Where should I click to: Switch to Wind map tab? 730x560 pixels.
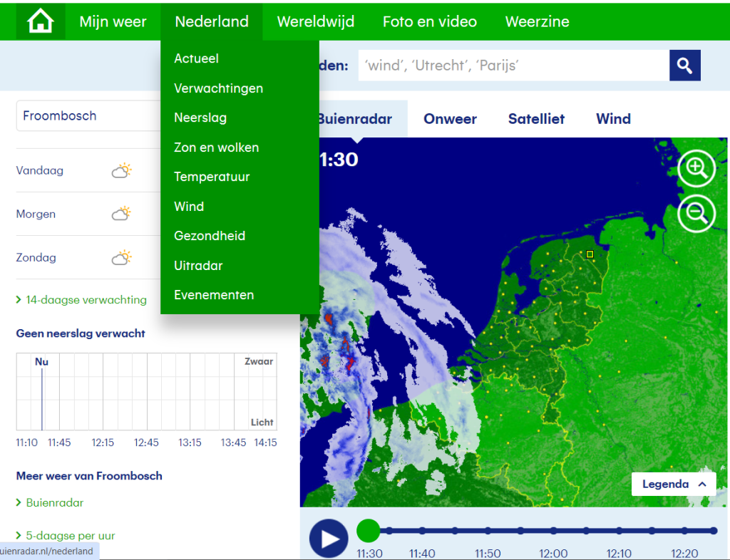tap(614, 118)
